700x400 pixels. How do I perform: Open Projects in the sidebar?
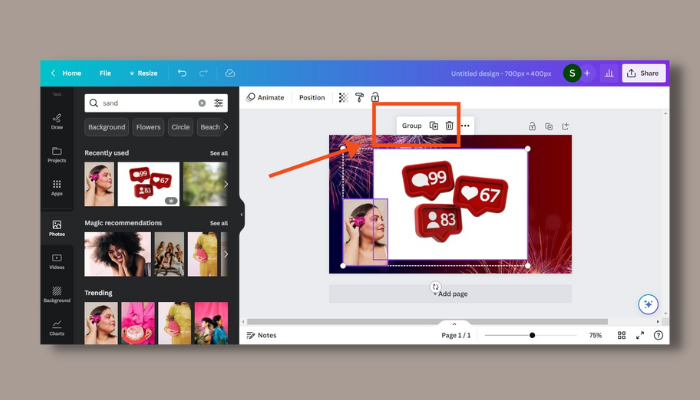point(57,154)
